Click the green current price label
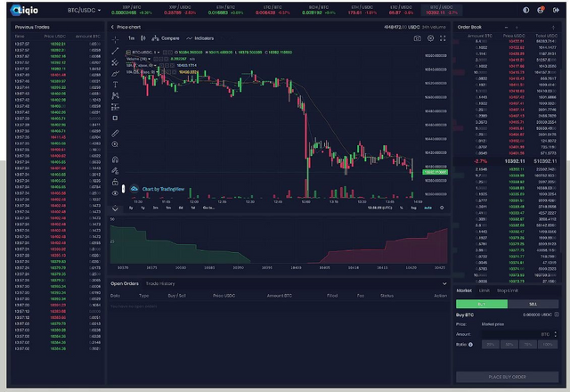Screen dimensions: 570x392 436,172
